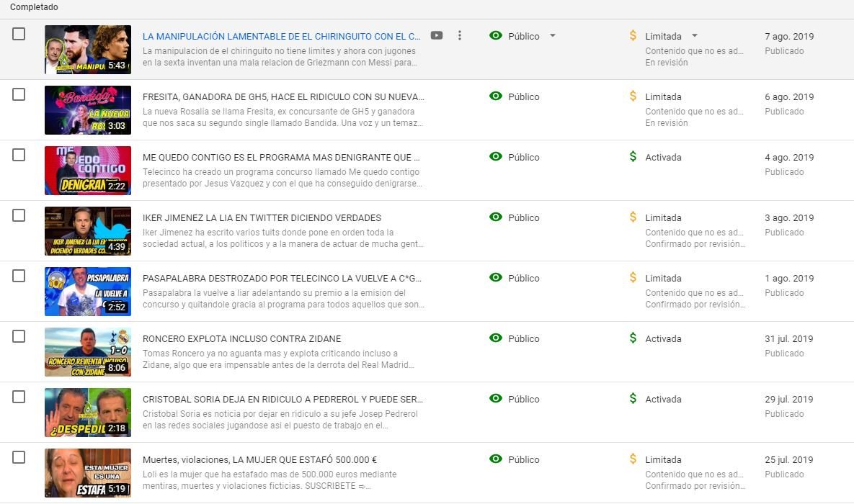The width and height of the screenshot is (854, 504).
Task: Click the date 25 jul. 2019
Action: [x=788, y=459]
